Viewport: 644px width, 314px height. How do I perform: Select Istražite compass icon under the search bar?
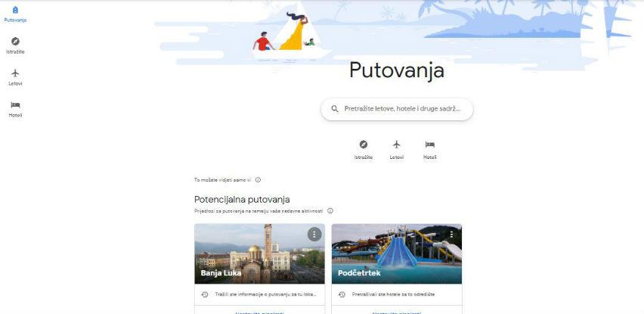[x=364, y=145]
